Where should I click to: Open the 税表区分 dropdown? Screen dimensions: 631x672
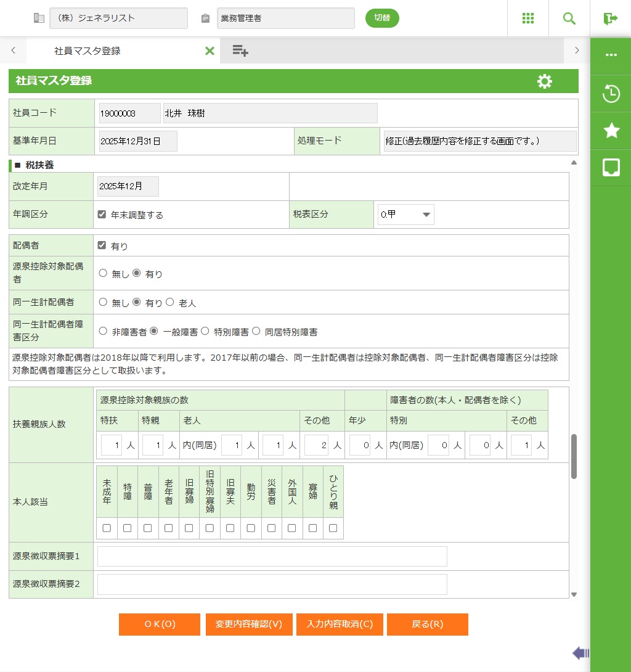coord(405,215)
